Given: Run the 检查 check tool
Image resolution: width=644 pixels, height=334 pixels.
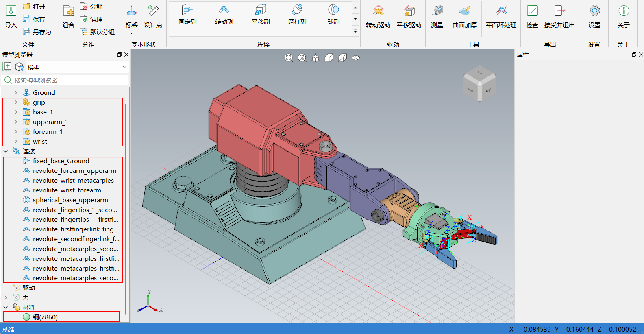Looking at the screenshot, I should point(532,16).
